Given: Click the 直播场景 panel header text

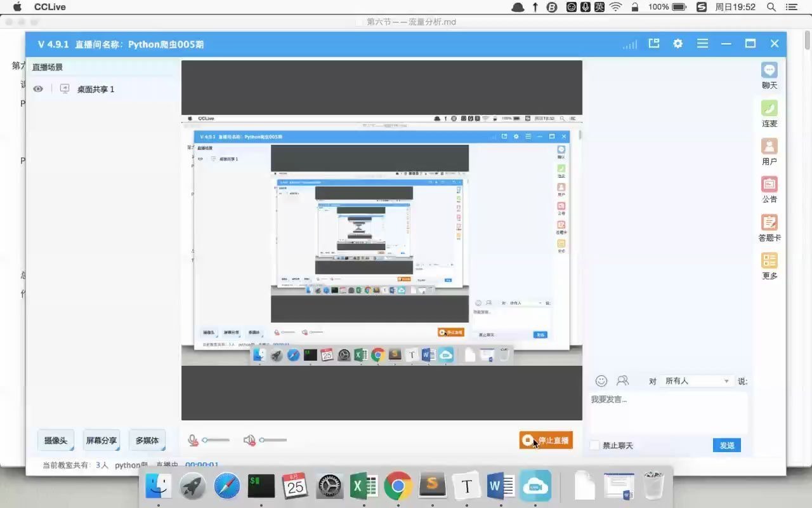Looking at the screenshot, I should pos(48,67).
